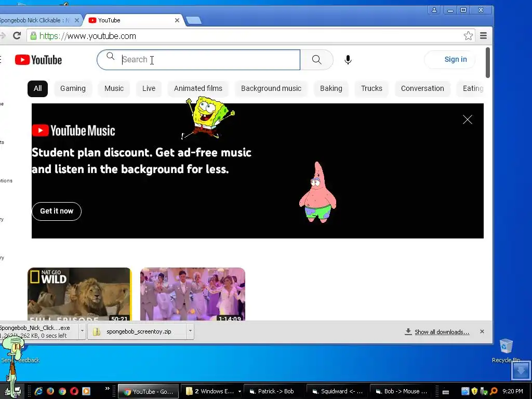
Task: Click the Patrick Star character
Action: point(317,192)
